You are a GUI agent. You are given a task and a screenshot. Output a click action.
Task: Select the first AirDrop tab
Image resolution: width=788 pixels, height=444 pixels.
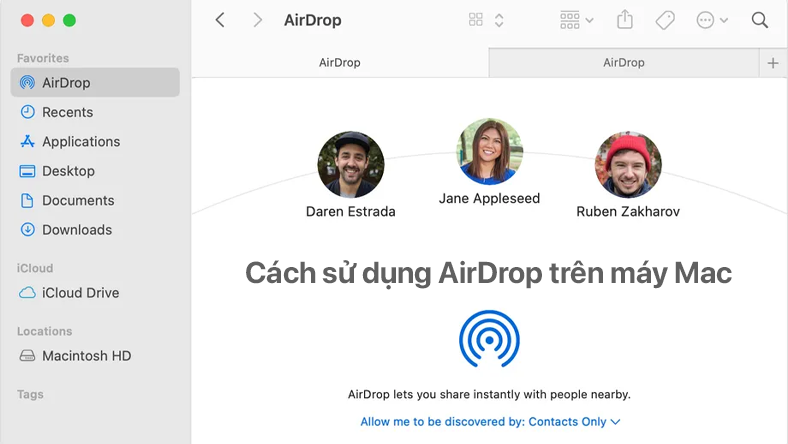tap(340, 62)
